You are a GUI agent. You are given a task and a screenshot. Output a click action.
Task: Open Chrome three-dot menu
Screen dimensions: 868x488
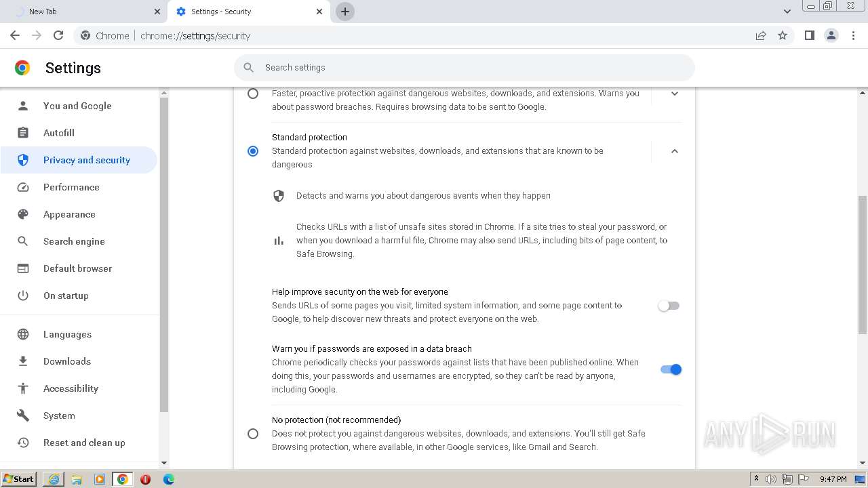click(x=853, y=35)
